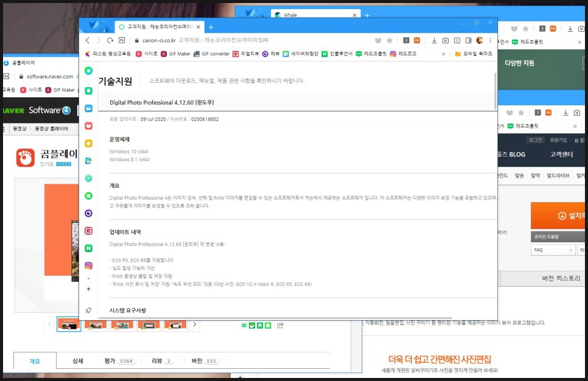Click the horizontal scrollbar under the Canon page

(x=275, y=318)
